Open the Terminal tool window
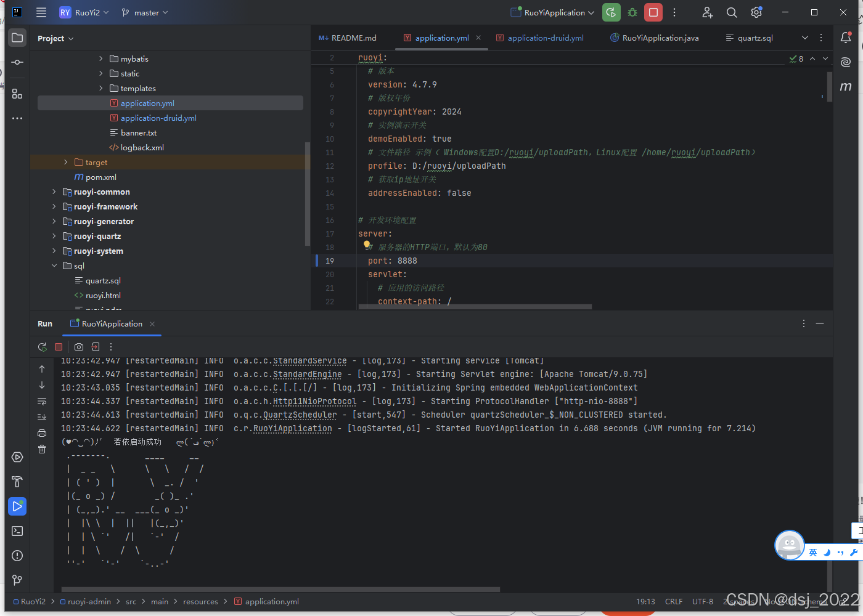 [17, 531]
